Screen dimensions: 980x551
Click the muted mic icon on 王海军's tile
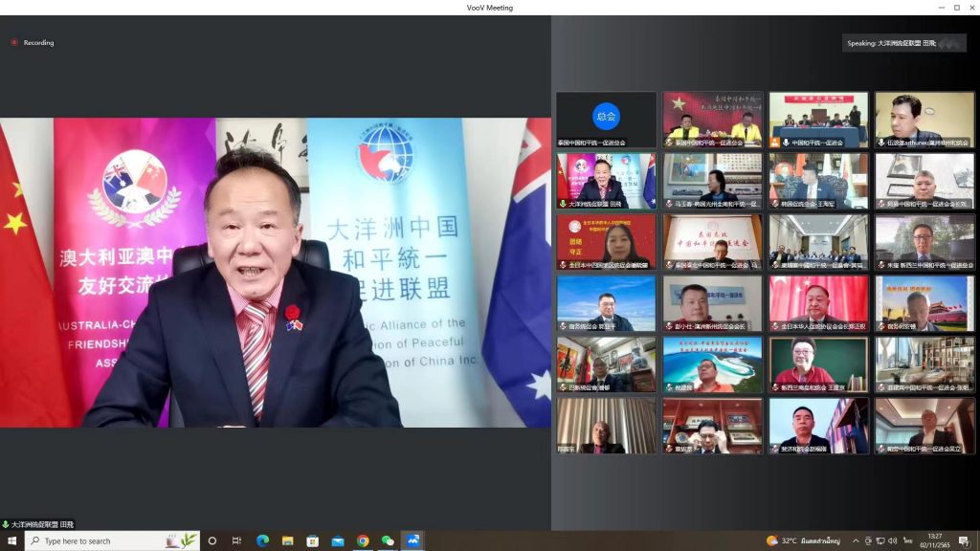click(775, 204)
